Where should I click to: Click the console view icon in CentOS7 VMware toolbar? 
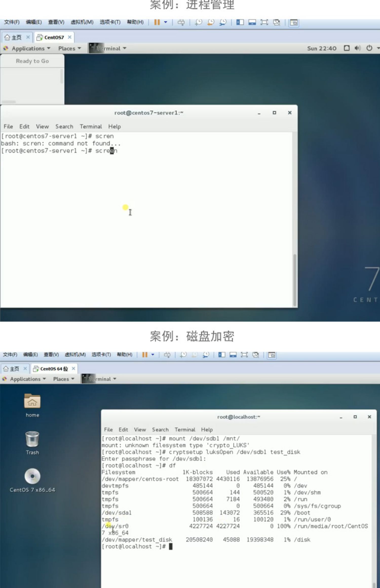click(x=294, y=23)
